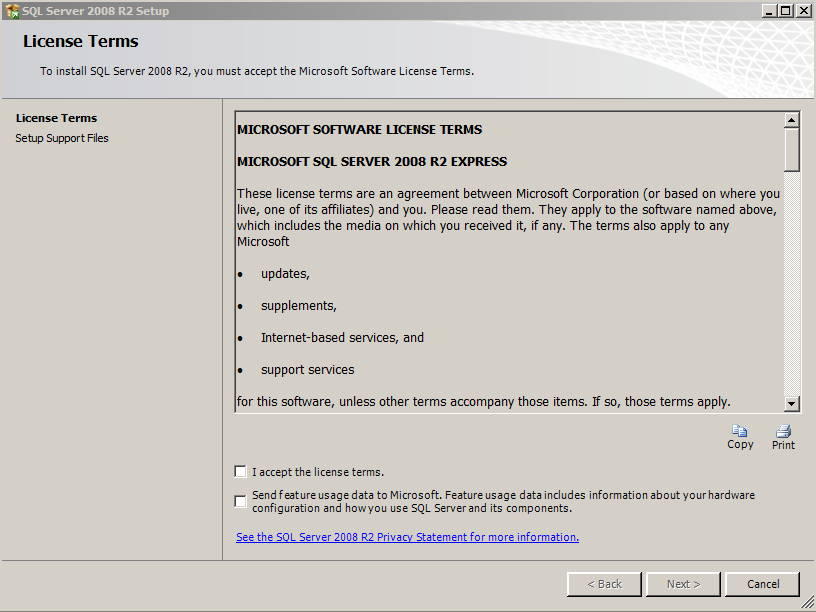Click the license text scrollbar thumb
This screenshot has width=816, height=612.
[x=792, y=150]
